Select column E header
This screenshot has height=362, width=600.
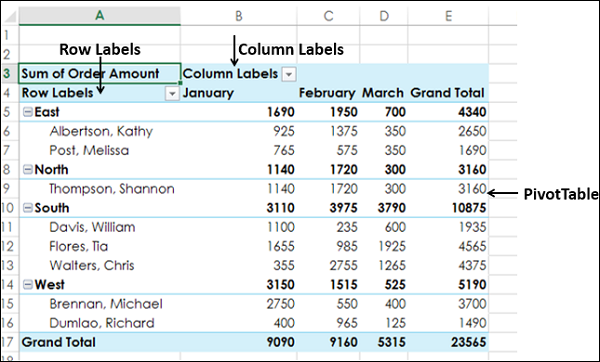pyautogui.click(x=448, y=16)
